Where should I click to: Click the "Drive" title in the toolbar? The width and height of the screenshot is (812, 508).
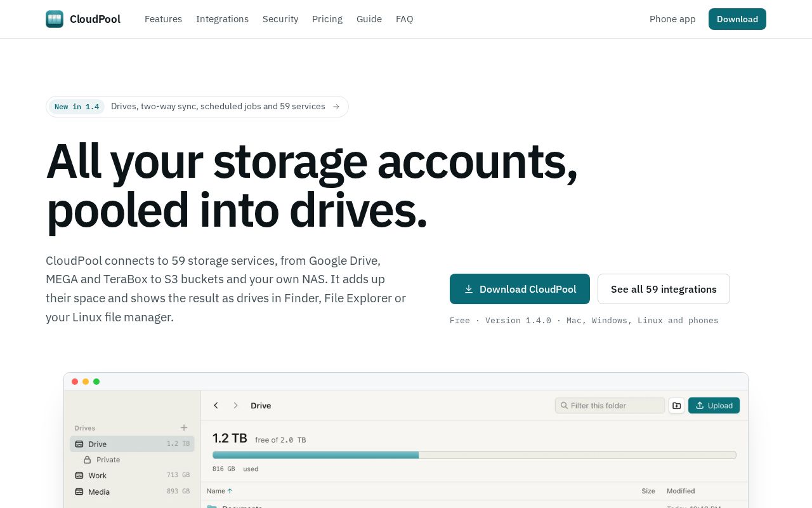pos(261,406)
